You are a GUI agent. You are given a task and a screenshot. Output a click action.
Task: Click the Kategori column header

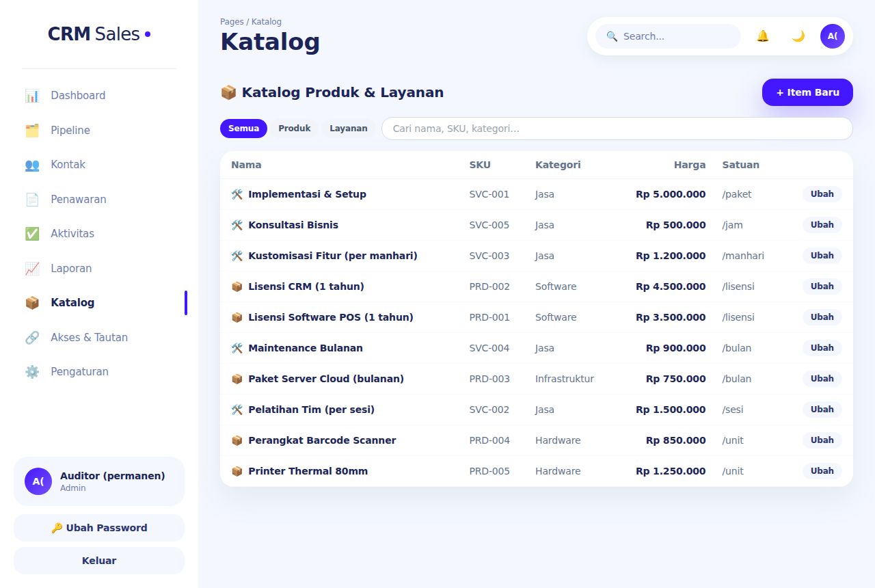coord(558,165)
